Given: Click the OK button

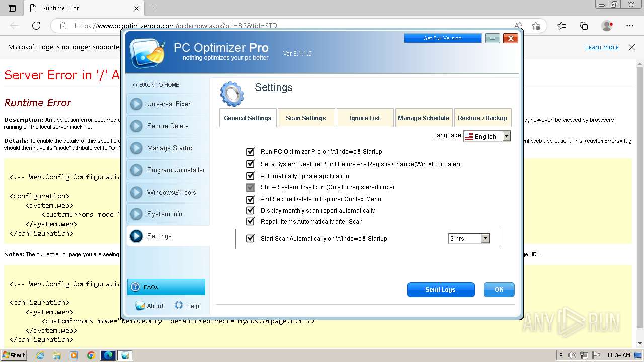Looking at the screenshot, I should click(499, 289).
